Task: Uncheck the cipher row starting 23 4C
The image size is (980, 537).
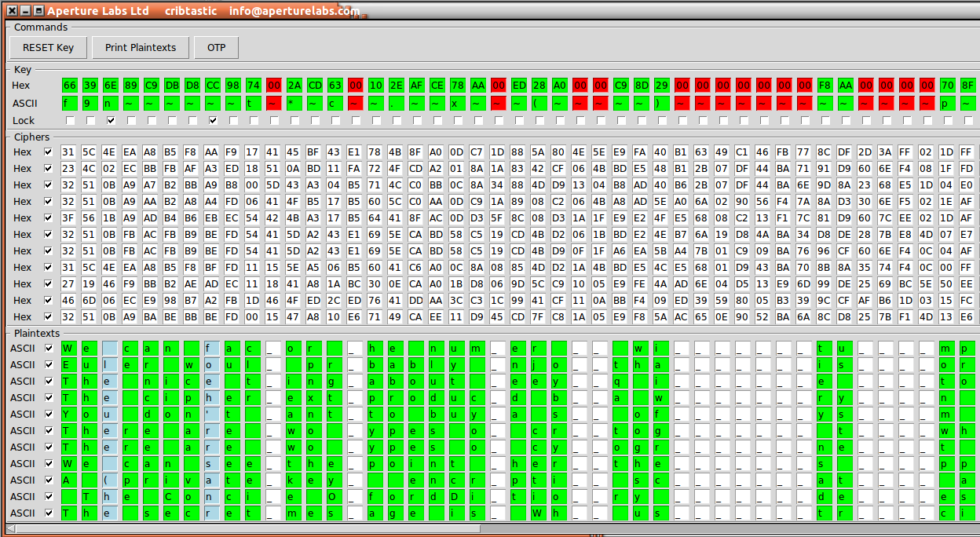Action: pos(49,168)
